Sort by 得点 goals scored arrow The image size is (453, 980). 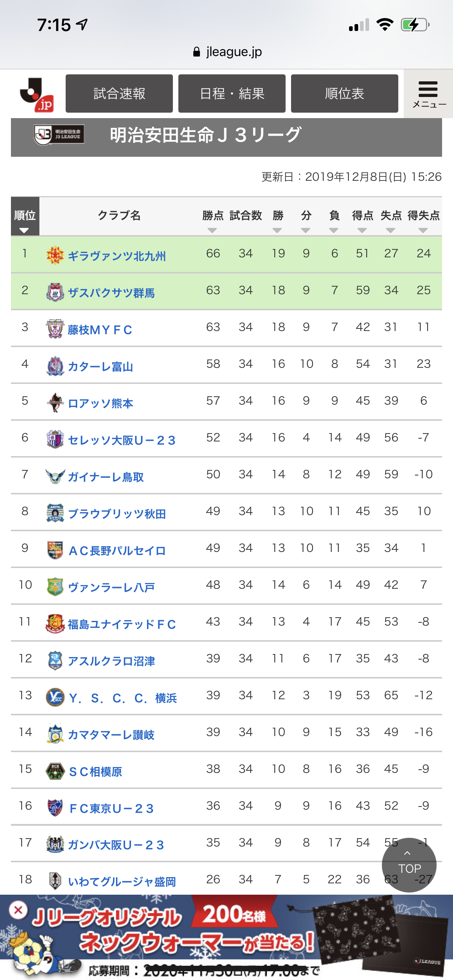pos(362,230)
